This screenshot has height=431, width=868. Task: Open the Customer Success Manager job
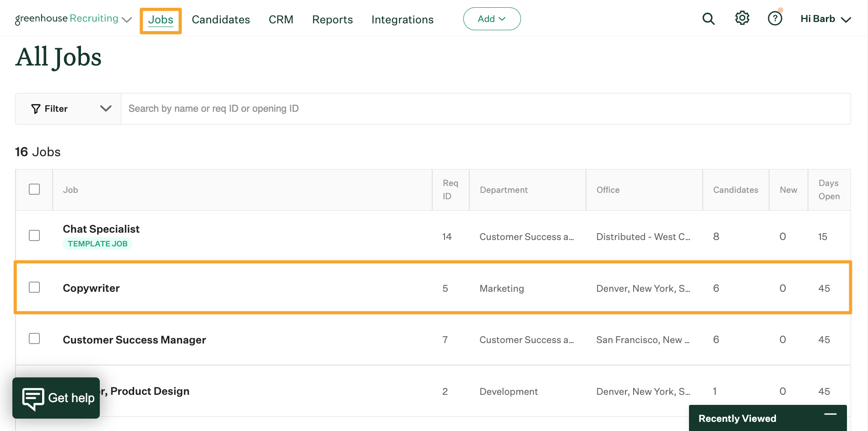coord(134,340)
